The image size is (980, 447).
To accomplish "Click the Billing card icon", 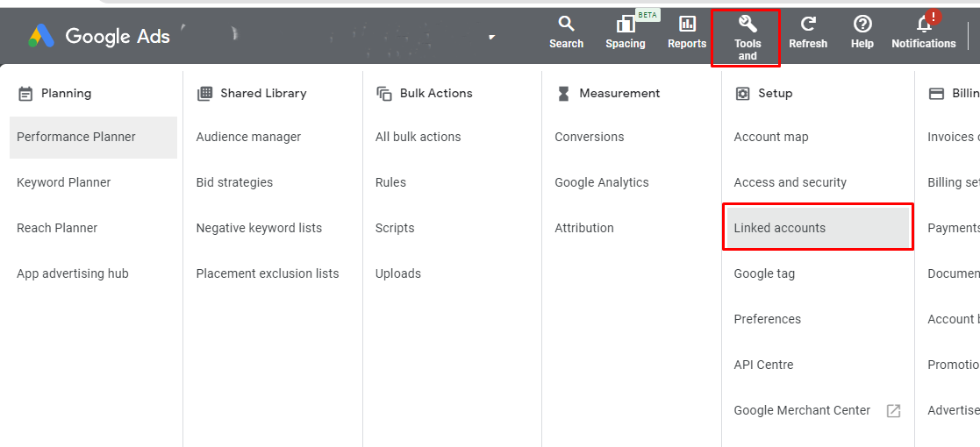I will pyautogui.click(x=936, y=94).
